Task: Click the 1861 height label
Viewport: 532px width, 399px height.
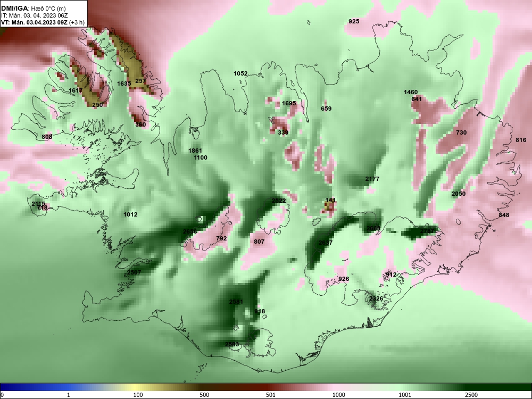Action: (195, 151)
